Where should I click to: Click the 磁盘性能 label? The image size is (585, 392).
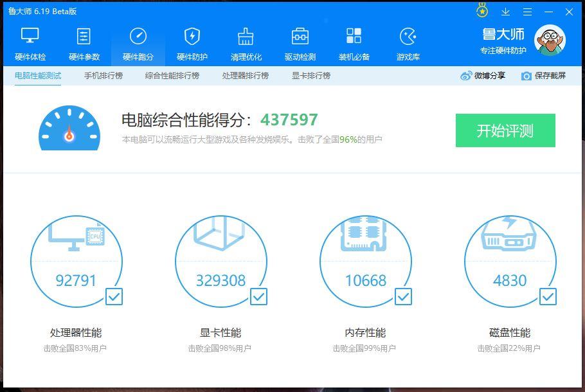pyautogui.click(x=510, y=332)
